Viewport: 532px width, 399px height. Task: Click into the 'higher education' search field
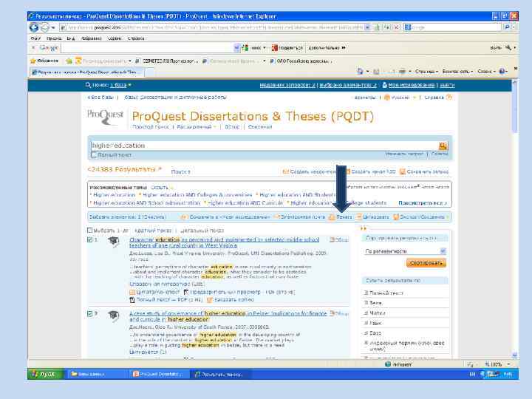tap(265, 146)
